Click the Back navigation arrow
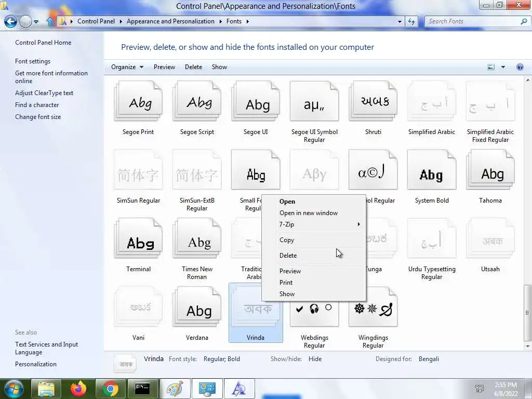This screenshot has width=532, height=399. (10, 21)
